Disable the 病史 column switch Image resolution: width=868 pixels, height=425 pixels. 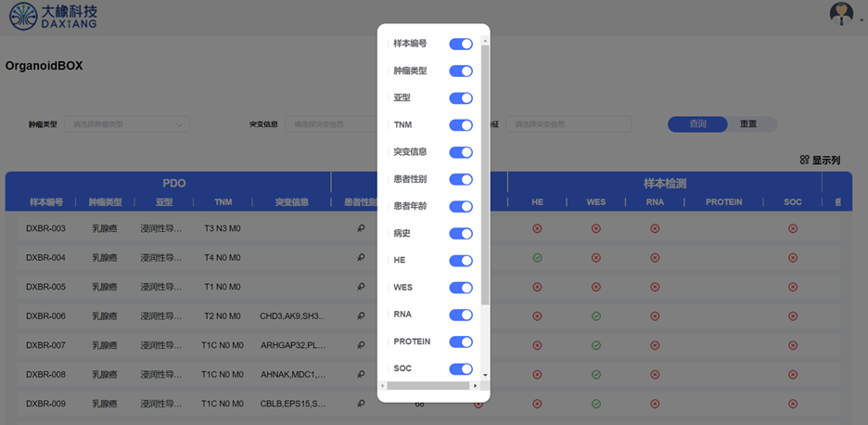tap(461, 234)
